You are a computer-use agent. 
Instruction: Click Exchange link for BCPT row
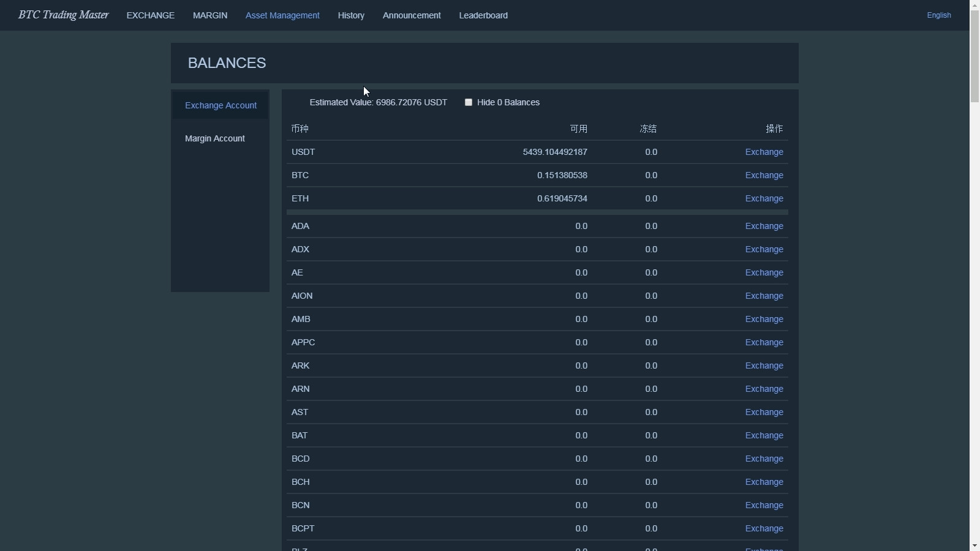click(x=764, y=528)
